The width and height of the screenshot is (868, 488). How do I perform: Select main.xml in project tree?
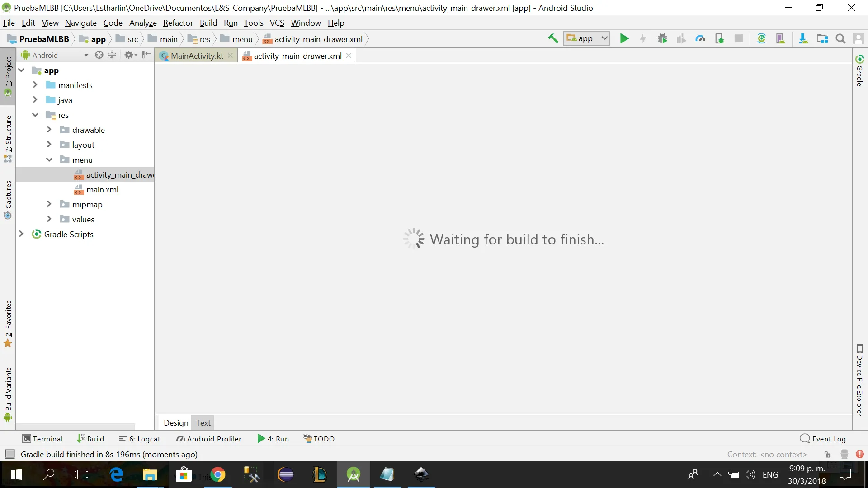102,190
